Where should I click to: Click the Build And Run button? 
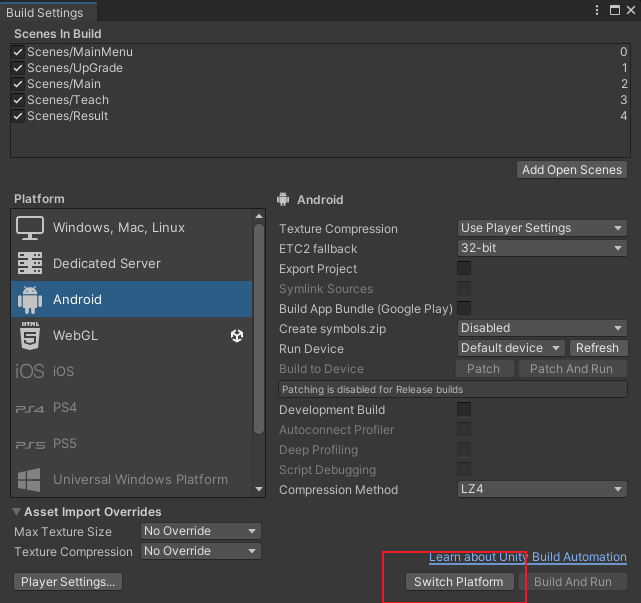point(573,582)
